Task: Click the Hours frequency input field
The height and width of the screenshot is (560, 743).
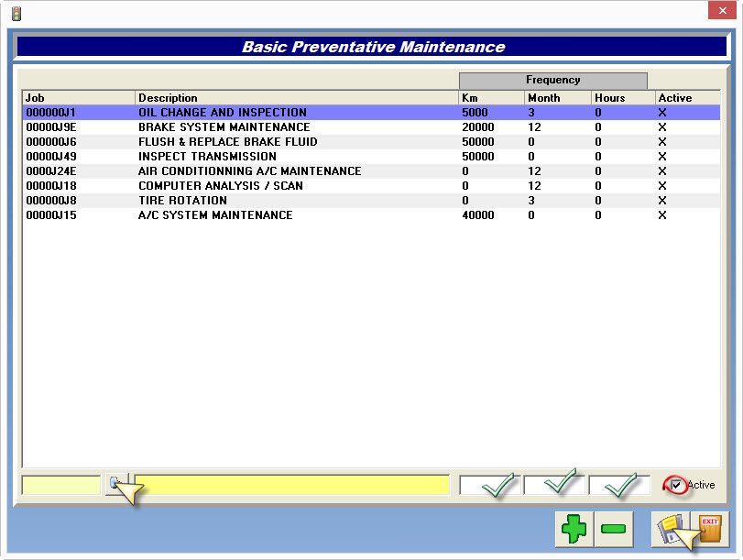Action: pos(618,485)
